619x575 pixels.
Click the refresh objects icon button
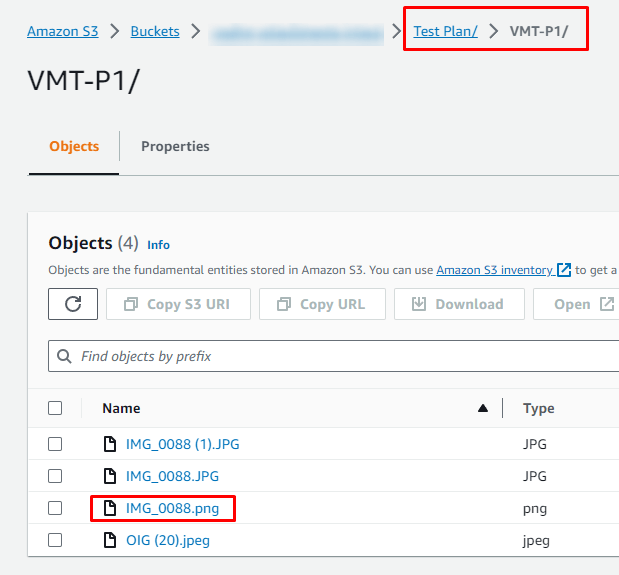[x=73, y=304]
